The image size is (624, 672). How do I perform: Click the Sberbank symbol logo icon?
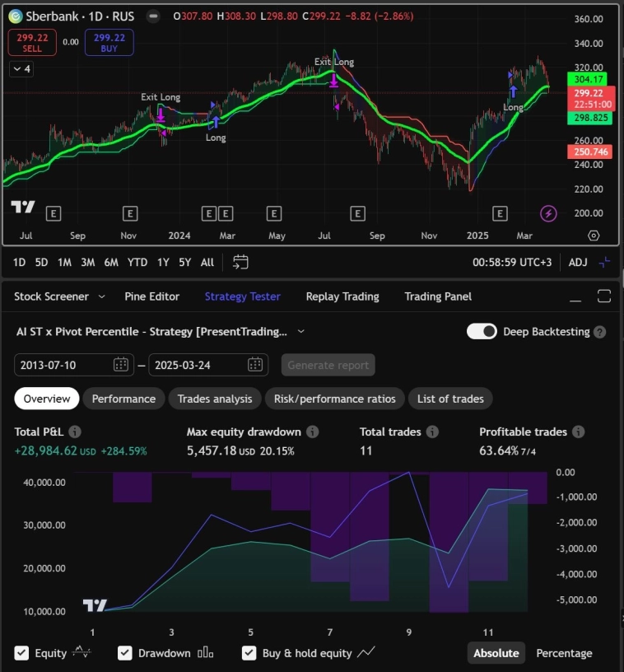tap(16, 16)
